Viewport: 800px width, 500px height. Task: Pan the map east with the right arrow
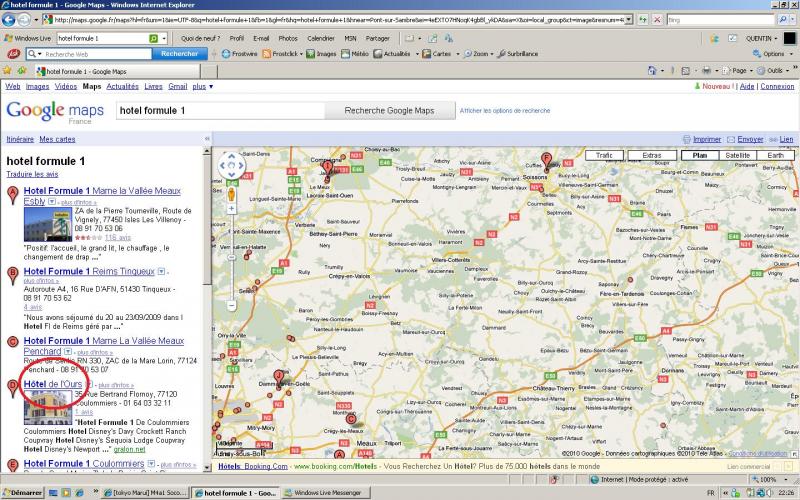[x=241, y=165]
